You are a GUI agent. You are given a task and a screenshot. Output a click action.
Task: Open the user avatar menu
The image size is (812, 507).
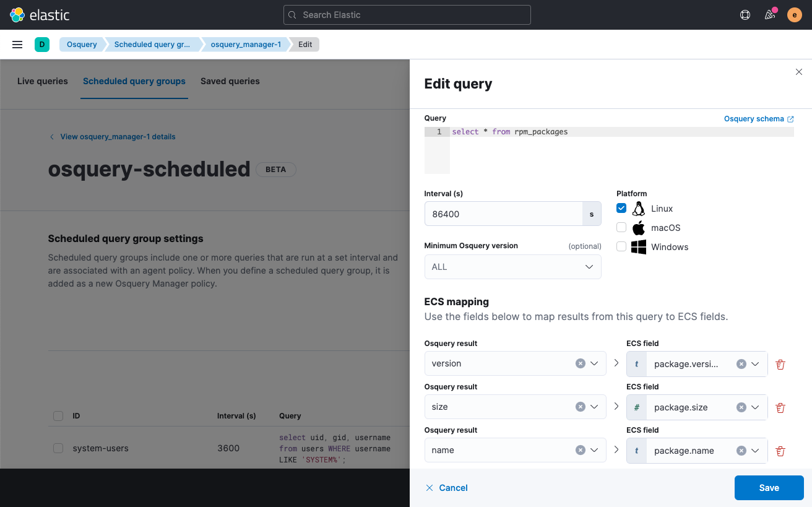tap(795, 15)
